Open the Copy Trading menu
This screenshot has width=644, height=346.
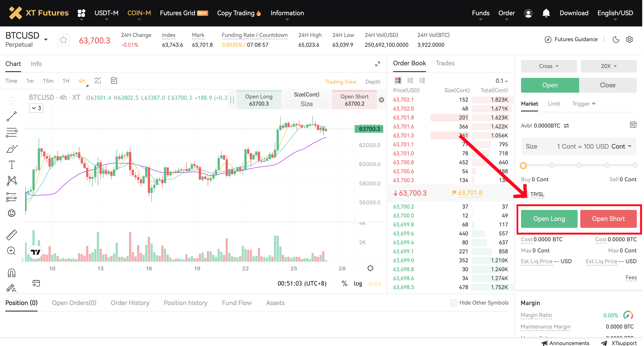[239, 13]
